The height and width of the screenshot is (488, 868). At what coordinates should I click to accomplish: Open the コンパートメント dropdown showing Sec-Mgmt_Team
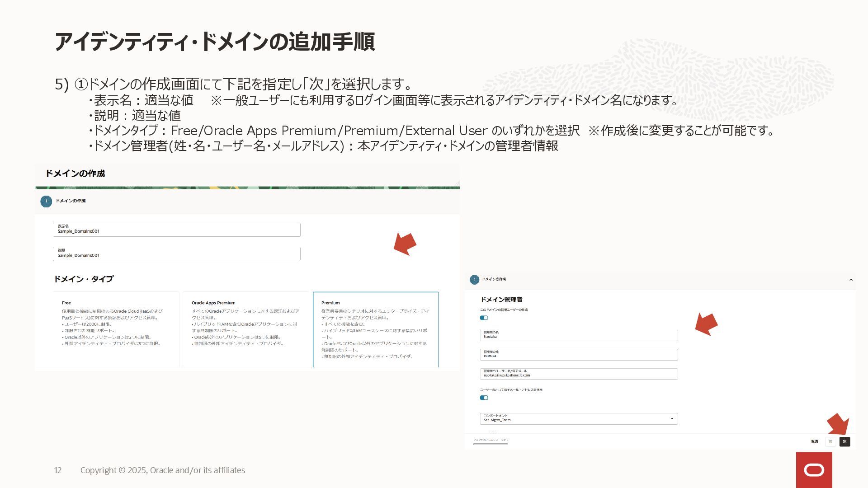579,418
